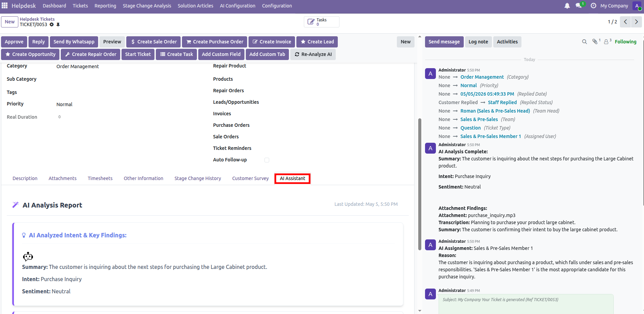644x314 pixels.
Task: Switch to the Timesheets tab
Action: point(100,178)
